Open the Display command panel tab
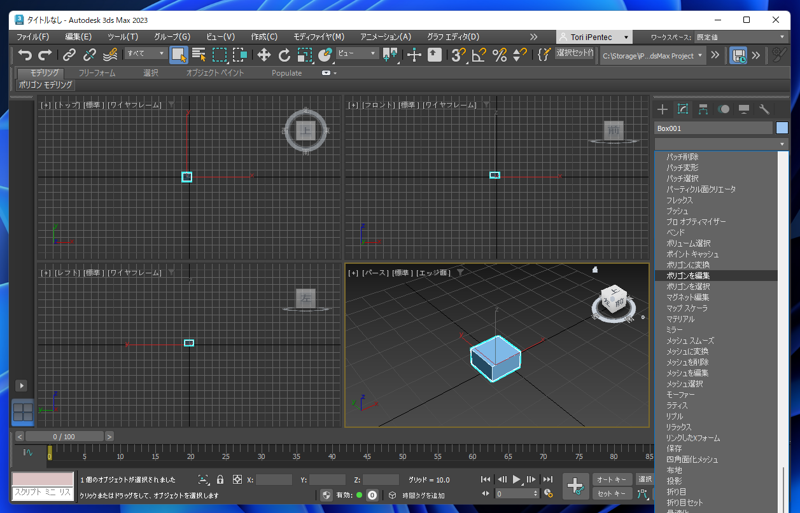The width and height of the screenshot is (800, 513). pyautogui.click(x=744, y=109)
